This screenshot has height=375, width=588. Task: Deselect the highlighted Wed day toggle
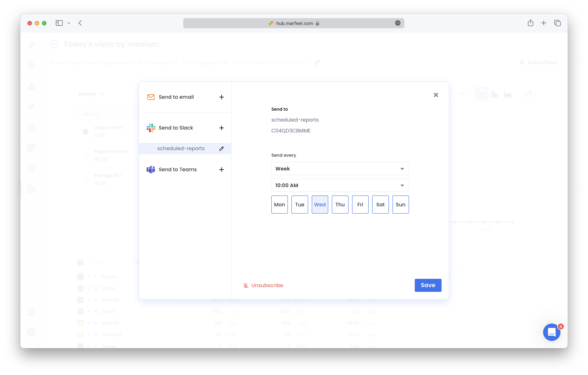click(320, 205)
